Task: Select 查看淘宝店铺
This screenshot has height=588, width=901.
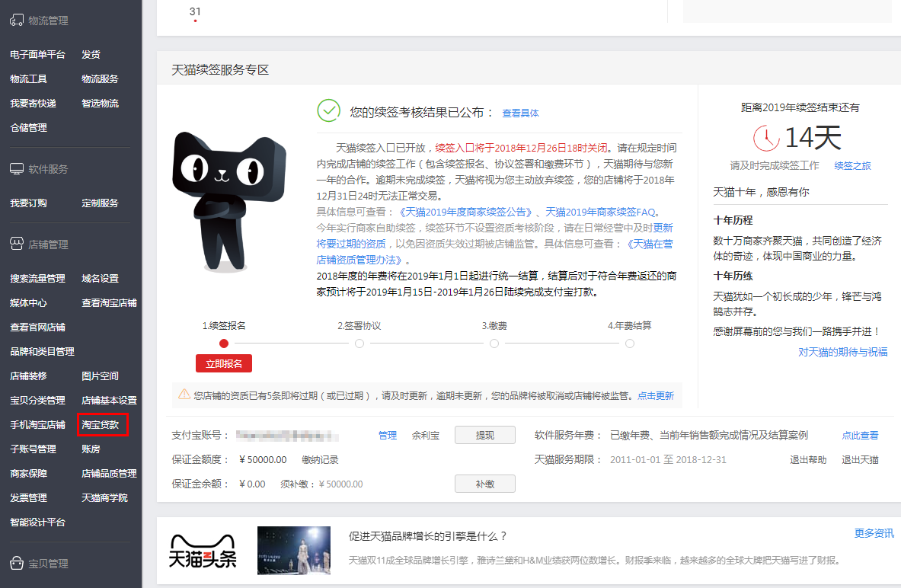Action: tap(109, 302)
